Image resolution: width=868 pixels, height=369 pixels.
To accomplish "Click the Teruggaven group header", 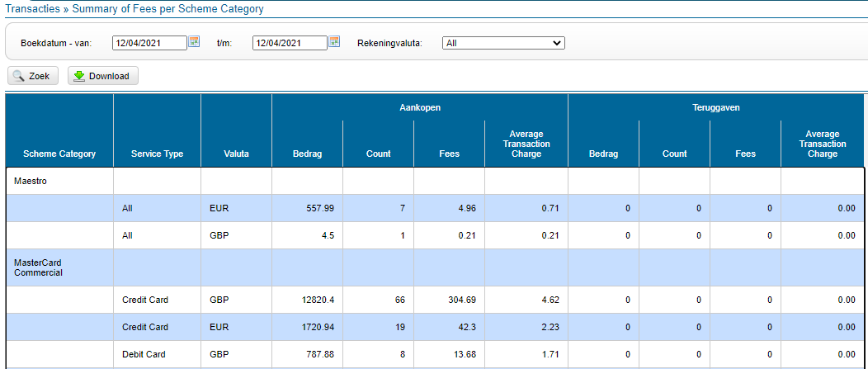I will click(715, 107).
